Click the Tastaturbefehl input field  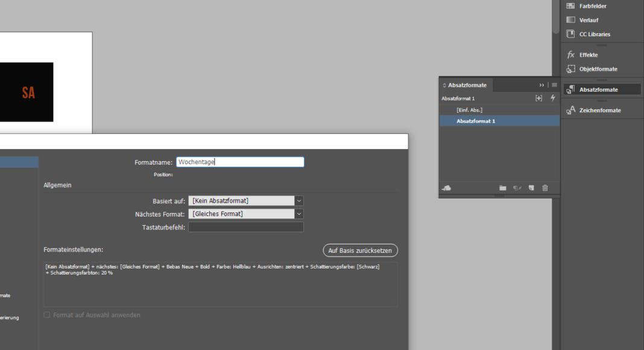pos(246,227)
